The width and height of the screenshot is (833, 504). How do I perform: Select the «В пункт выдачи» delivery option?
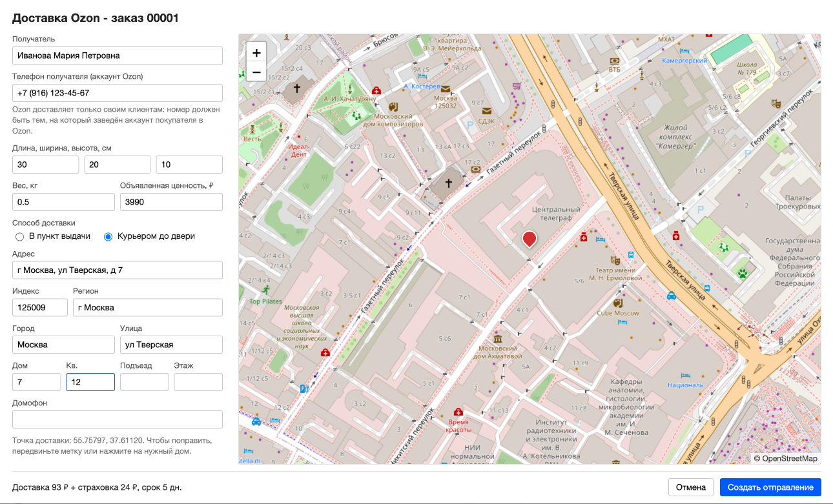pyautogui.click(x=53, y=236)
